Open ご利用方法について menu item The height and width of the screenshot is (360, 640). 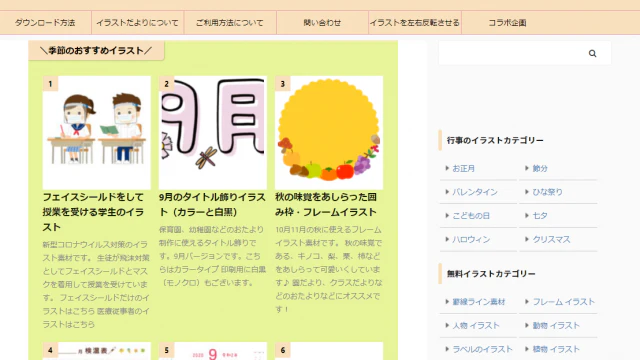(230, 23)
